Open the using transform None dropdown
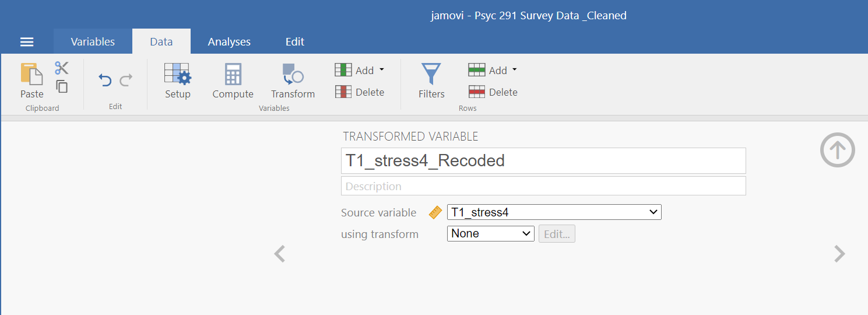 (x=490, y=234)
